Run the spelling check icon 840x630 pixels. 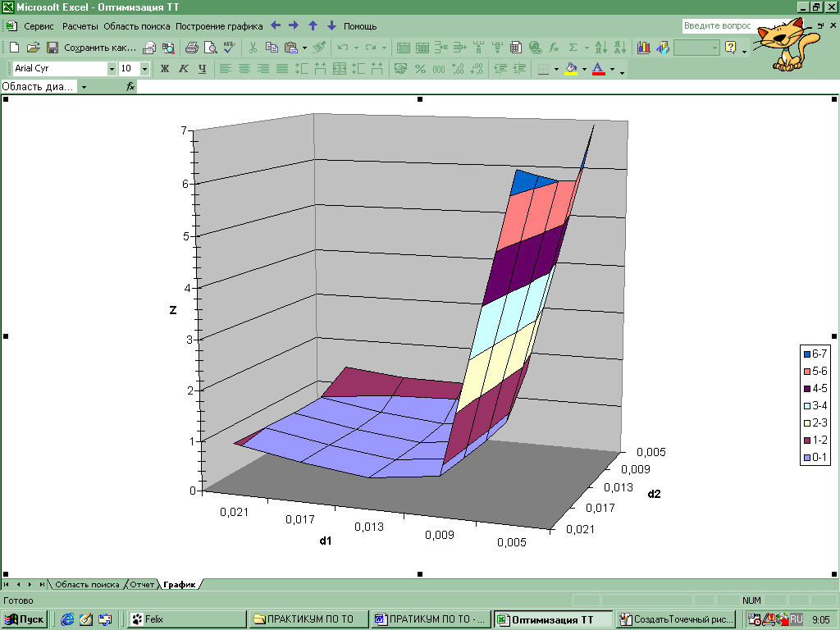(x=230, y=48)
